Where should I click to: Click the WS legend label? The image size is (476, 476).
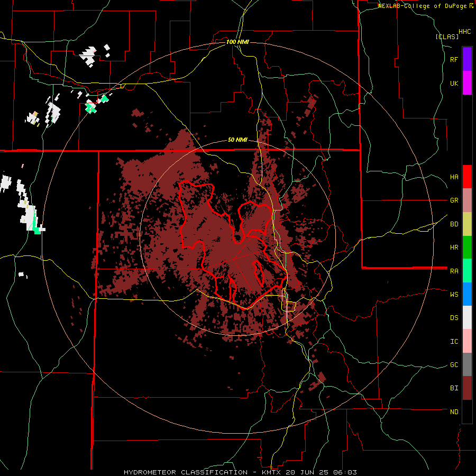pyautogui.click(x=454, y=295)
